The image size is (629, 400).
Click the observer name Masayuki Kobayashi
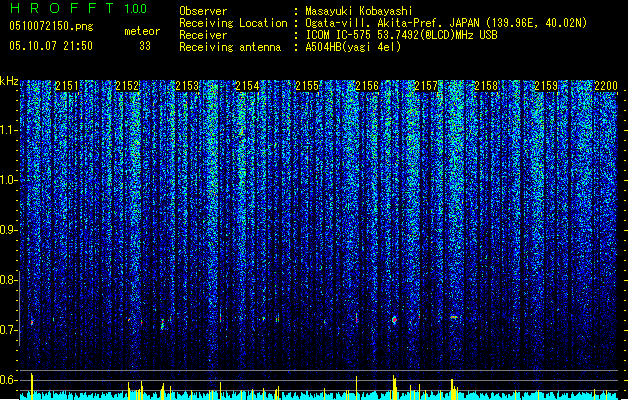click(359, 11)
